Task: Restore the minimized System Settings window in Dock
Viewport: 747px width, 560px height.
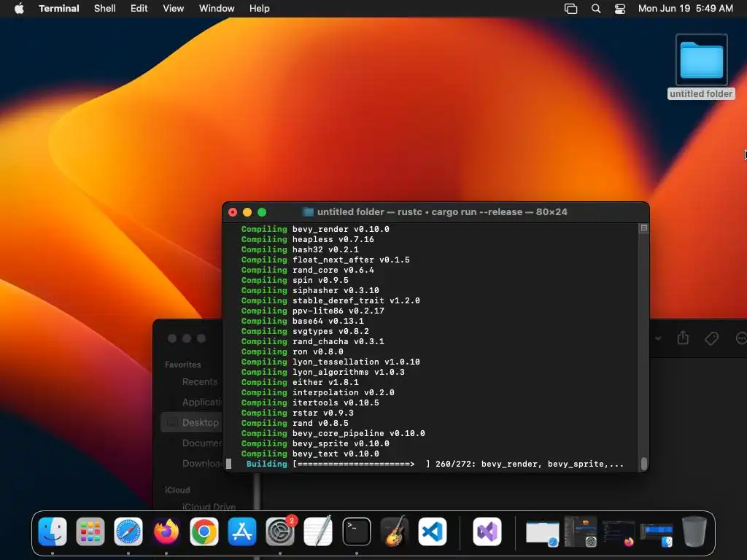Action: tap(581, 532)
